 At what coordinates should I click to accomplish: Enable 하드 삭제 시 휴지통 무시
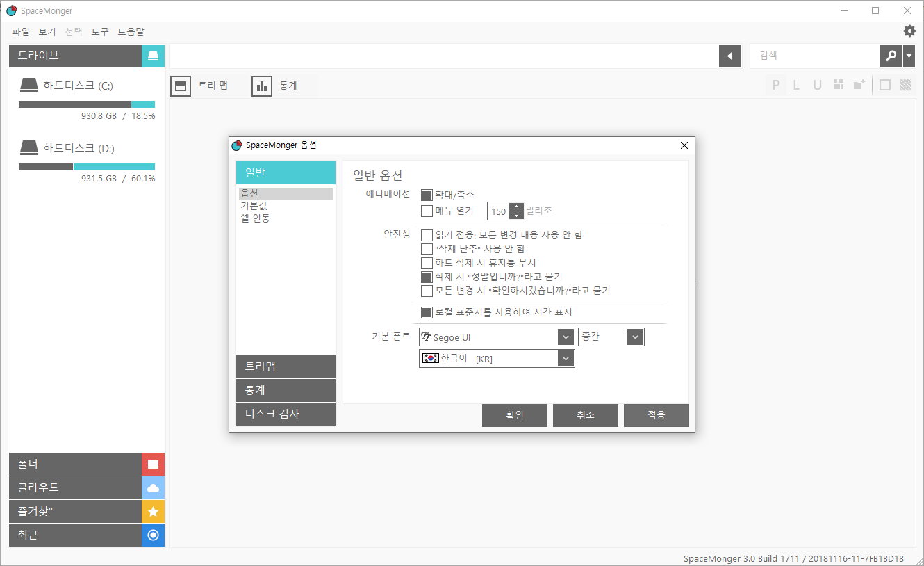coord(427,263)
